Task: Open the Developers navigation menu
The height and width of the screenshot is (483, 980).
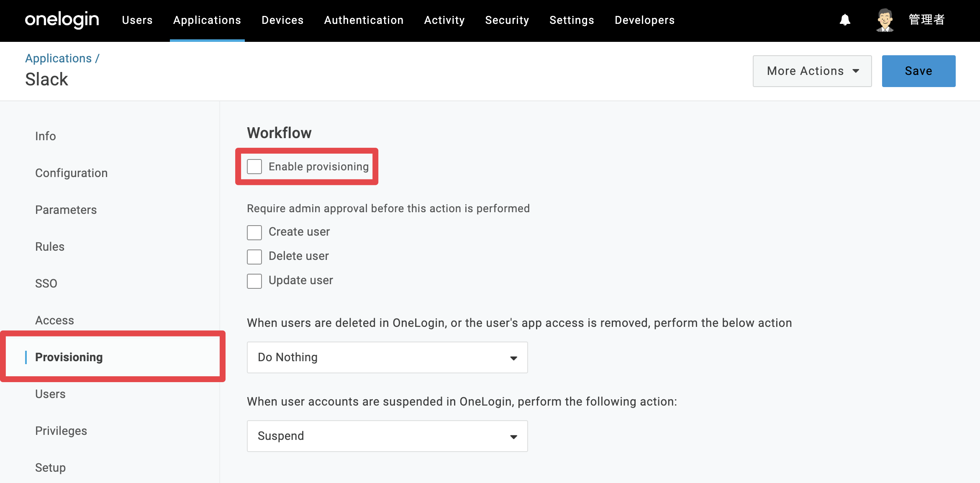Action: (644, 20)
